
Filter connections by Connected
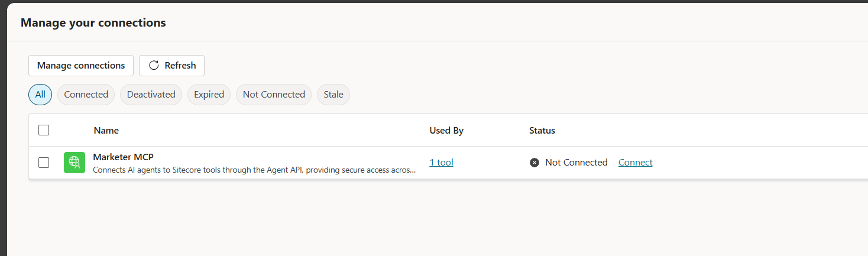click(86, 95)
